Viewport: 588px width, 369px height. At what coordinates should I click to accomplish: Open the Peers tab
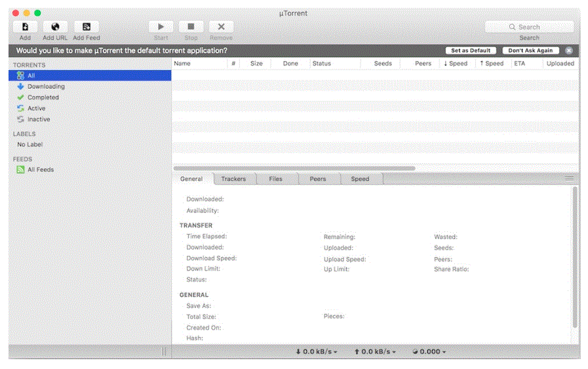coord(318,179)
